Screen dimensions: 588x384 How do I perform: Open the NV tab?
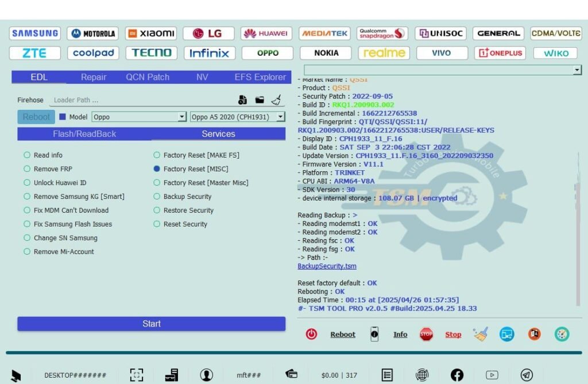[x=202, y=77]
